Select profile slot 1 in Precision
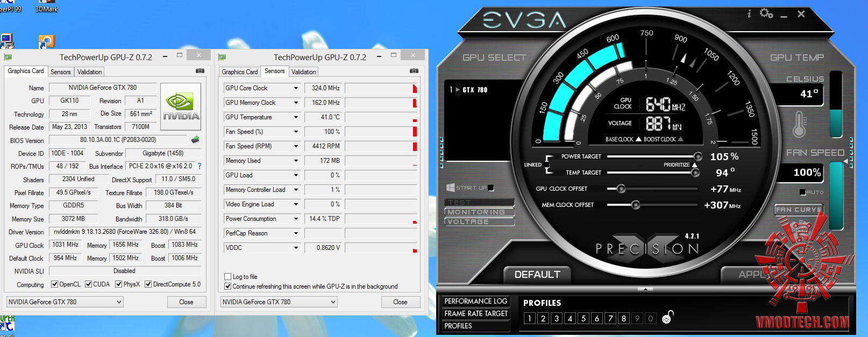The image size is (868, 337). click(x=530, y=318)
